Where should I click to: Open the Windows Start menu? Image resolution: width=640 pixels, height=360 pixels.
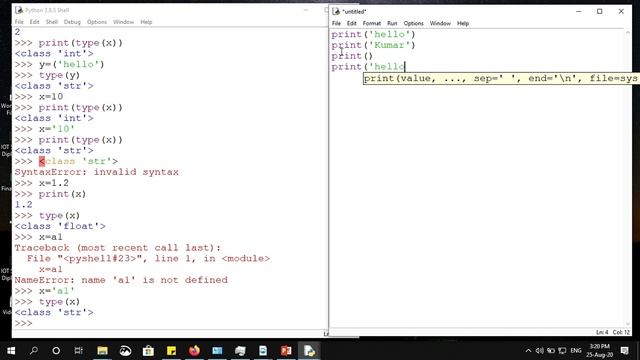click(11, 351)
